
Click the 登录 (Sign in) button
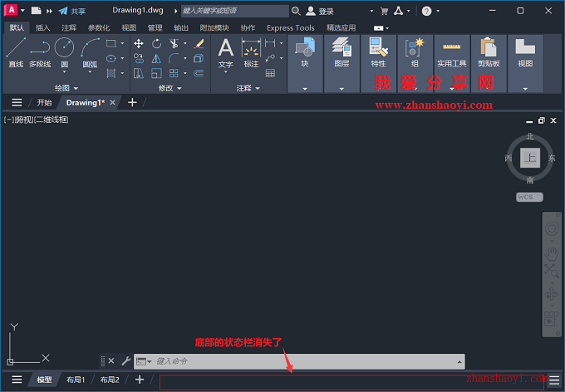coord(320,11)
